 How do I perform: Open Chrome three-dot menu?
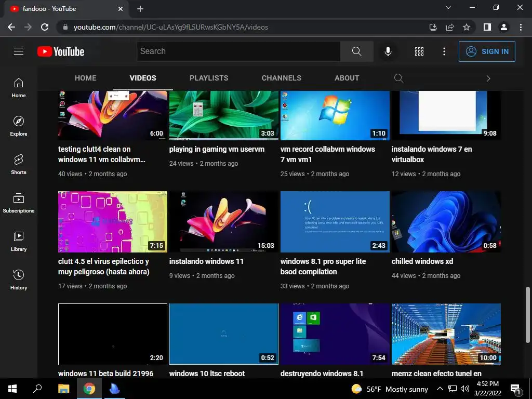(521, 27)
